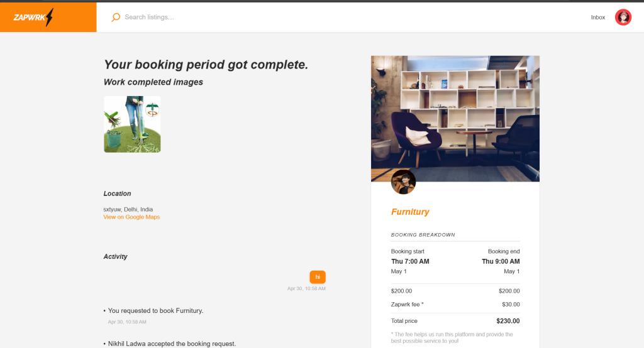This screenshot has width=644, height=348.
Task: Click the Total price $230.00 amount
Action: tap(508, 321)
